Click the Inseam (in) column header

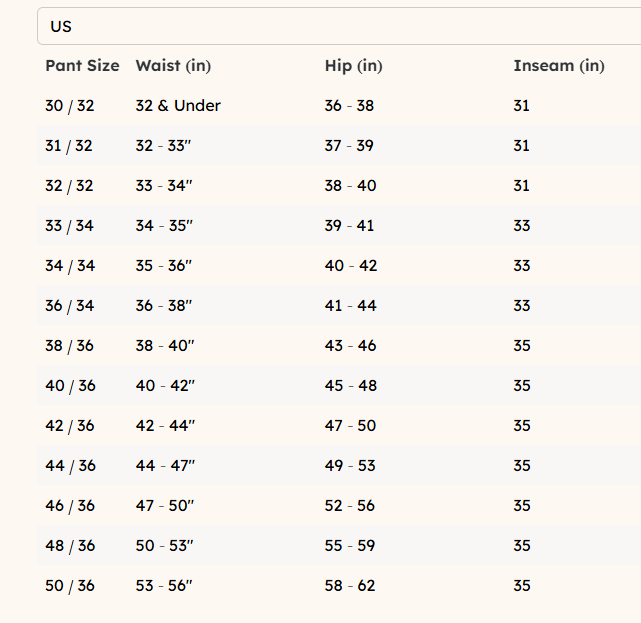(x=558, y=66)
